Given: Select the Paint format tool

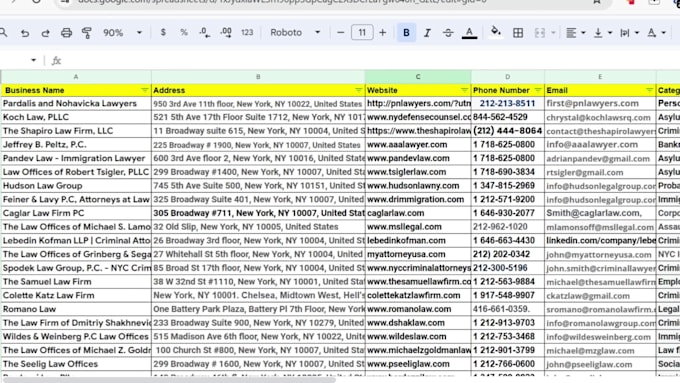Looking at the screenshot, I should tap(87, 33).
